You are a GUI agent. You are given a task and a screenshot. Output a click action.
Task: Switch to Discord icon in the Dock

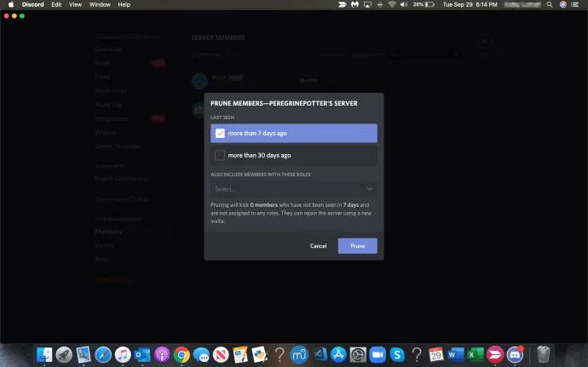coord(515,354)
